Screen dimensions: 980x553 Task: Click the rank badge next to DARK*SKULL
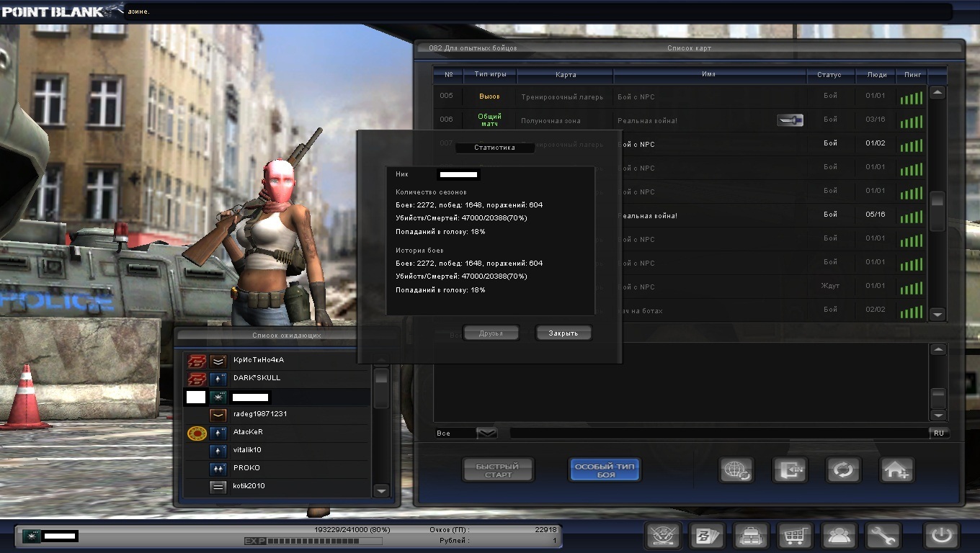[x=218, y=378]
